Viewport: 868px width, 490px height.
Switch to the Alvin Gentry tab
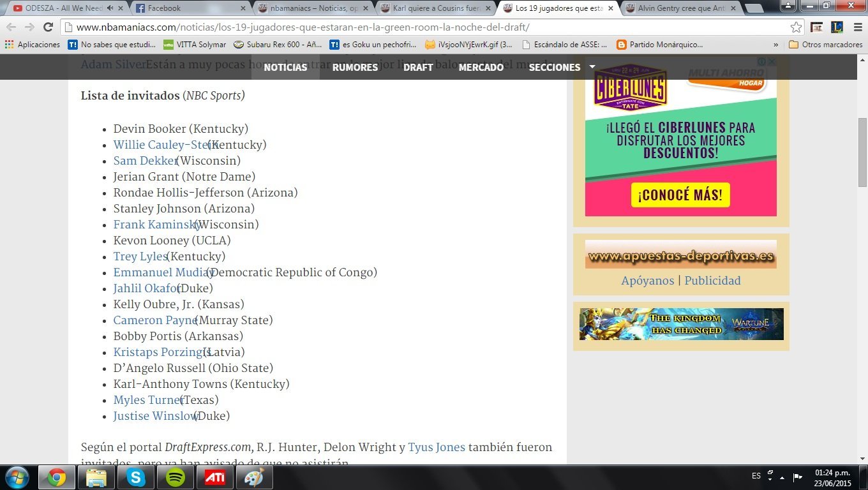(x=680, y=8)
